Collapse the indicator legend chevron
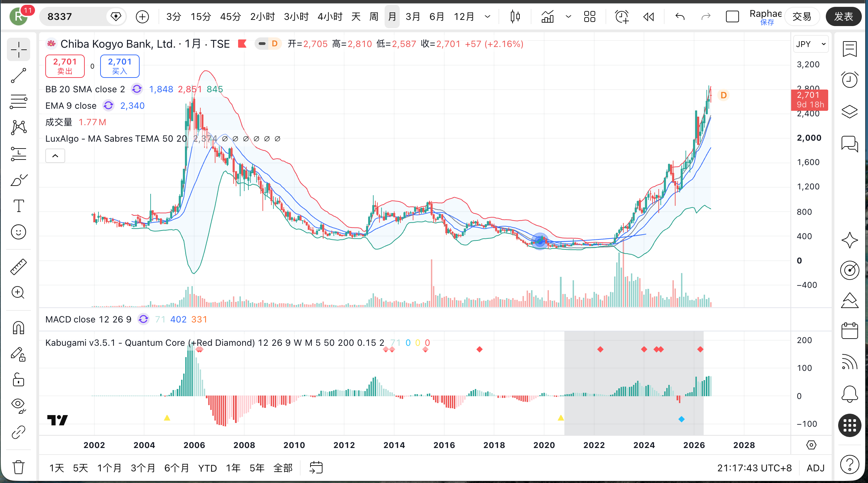The height and width of the screenshot is (483, 868). pos(55,156)
